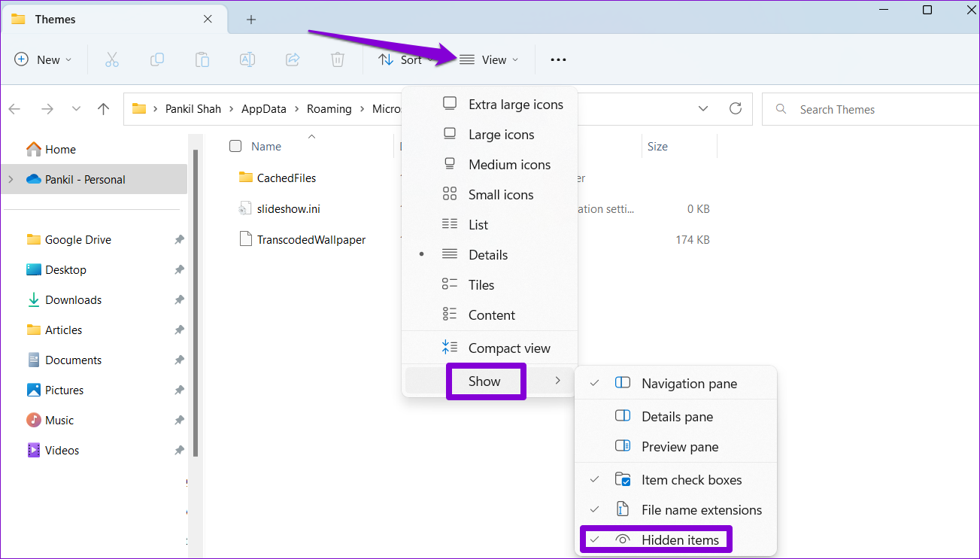The width and height of the screenshot is (980, 559).
Task: Toggle the Hidden items option
Action: point(680,539)
